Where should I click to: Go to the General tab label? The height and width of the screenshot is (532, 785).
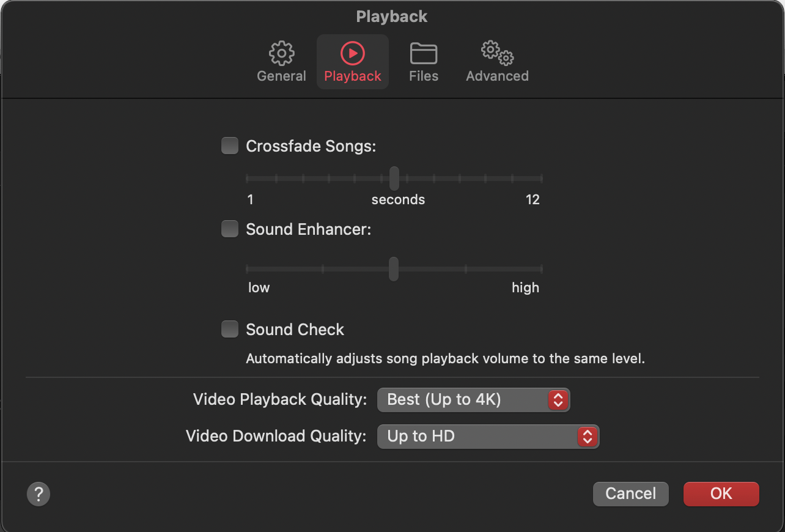[281, 76]
